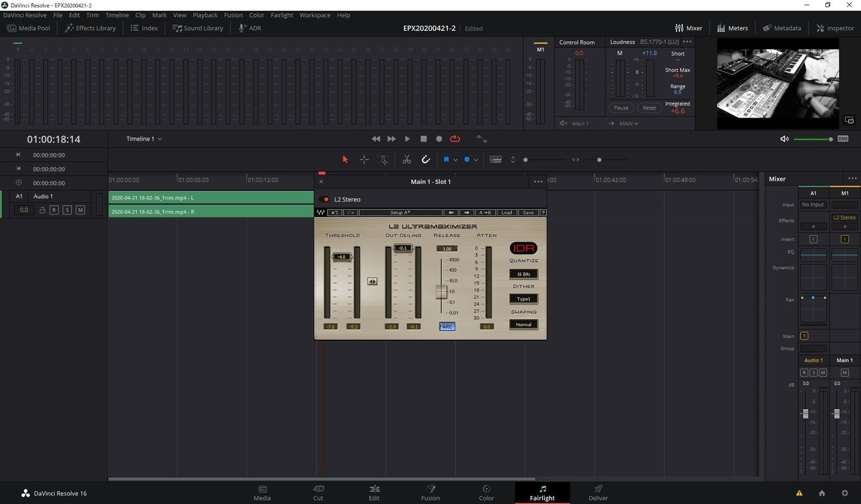The width and height of the screenshot is (861, 504).
Task: Click the yellow warning triangle icon
Action: pos(799,493)
